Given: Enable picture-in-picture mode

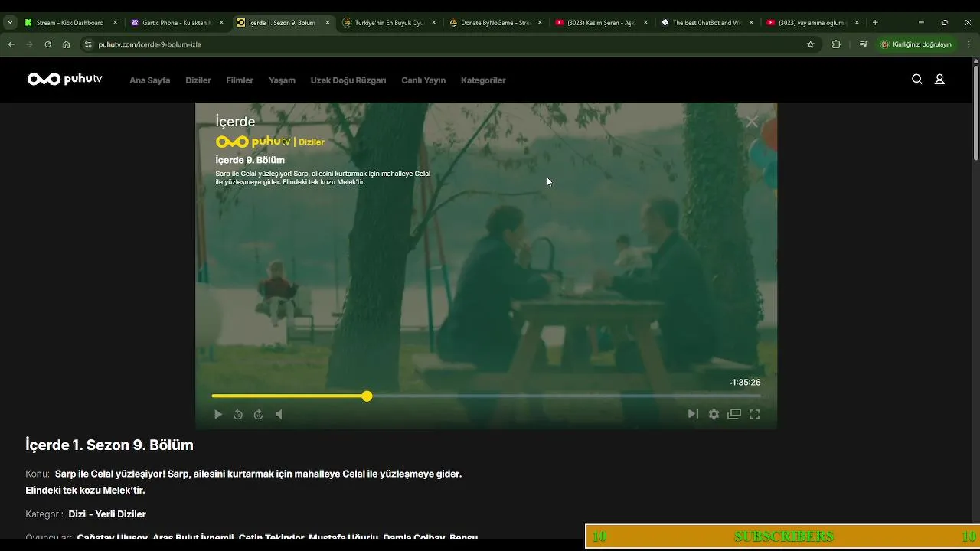Looking at the screenshot, I should click(734, 414).
